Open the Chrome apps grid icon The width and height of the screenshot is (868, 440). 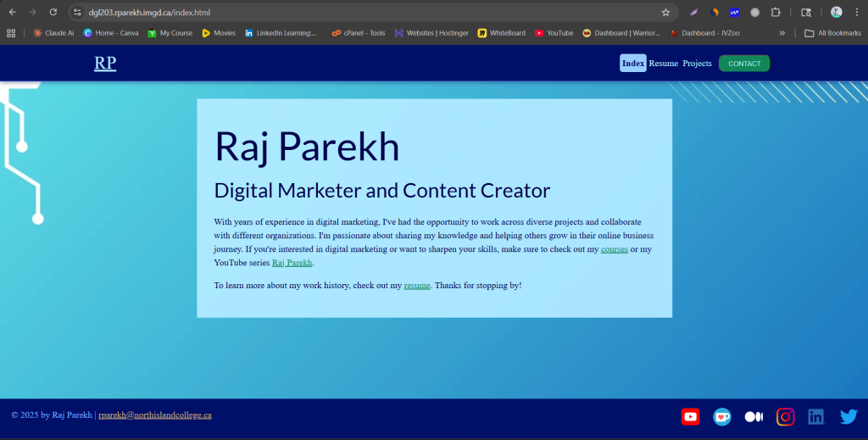coord(11,33)
